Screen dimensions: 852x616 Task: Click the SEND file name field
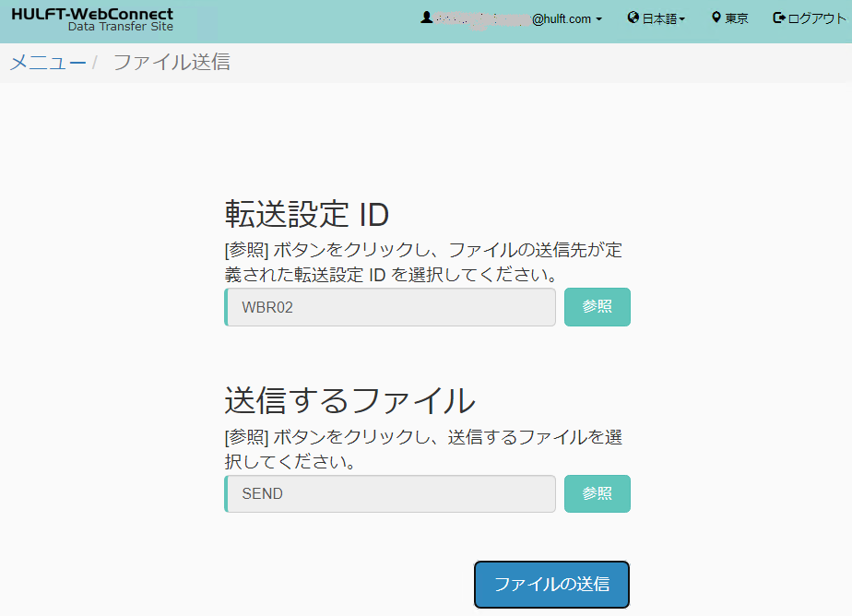pyautogui.click(x=389, y=493)
